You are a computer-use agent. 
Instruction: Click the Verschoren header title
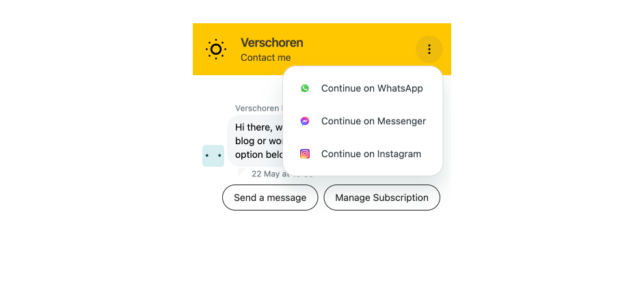pyautogui.click(x=272, y=42)
